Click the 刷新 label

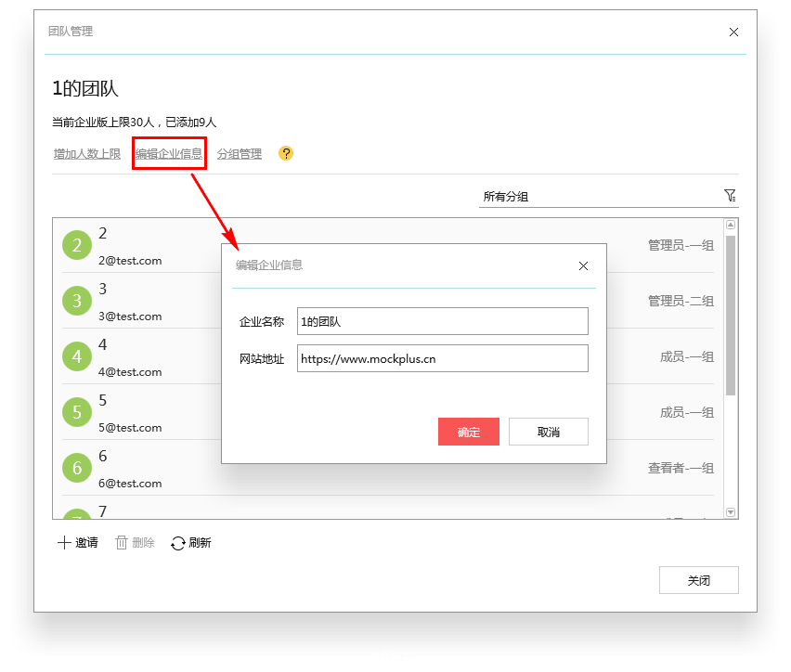200,543
